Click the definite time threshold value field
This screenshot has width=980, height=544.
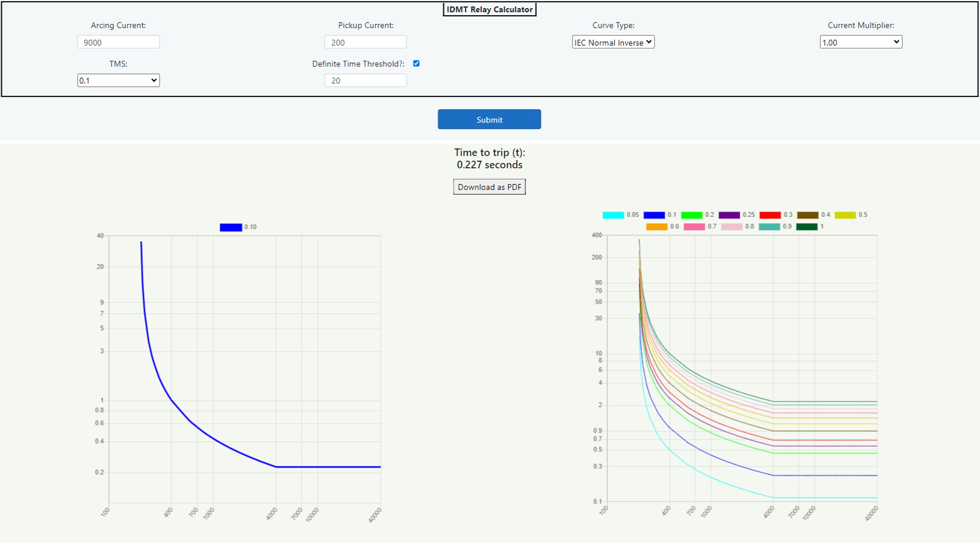pos(365,80)
